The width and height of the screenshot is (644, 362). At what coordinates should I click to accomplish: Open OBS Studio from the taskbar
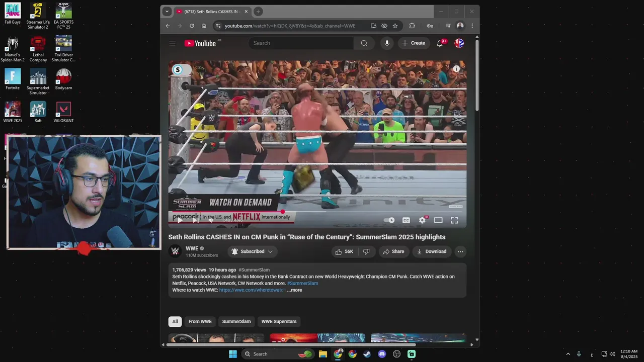coord(396,354)
